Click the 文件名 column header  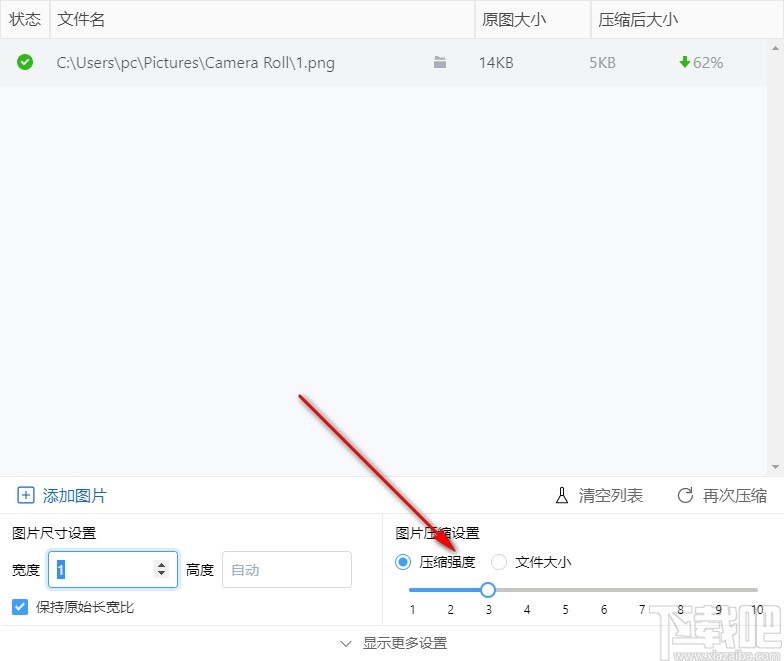262,19
